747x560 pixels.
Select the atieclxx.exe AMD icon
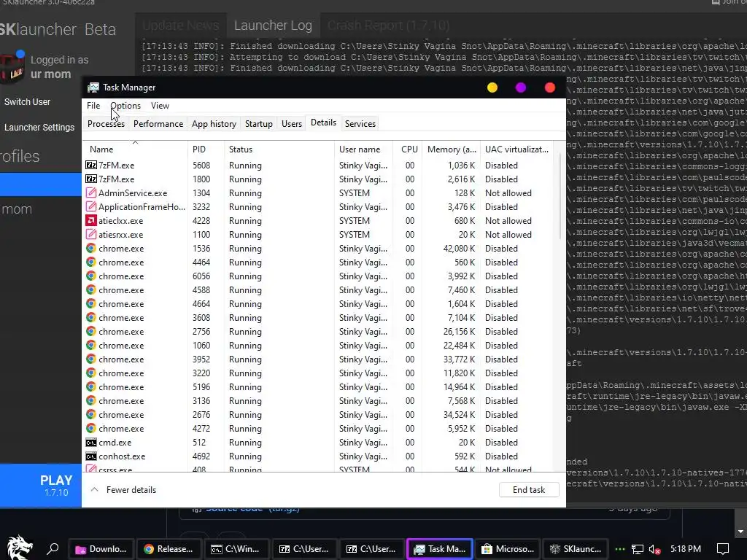pyautogui.click(x=91, y=220)
